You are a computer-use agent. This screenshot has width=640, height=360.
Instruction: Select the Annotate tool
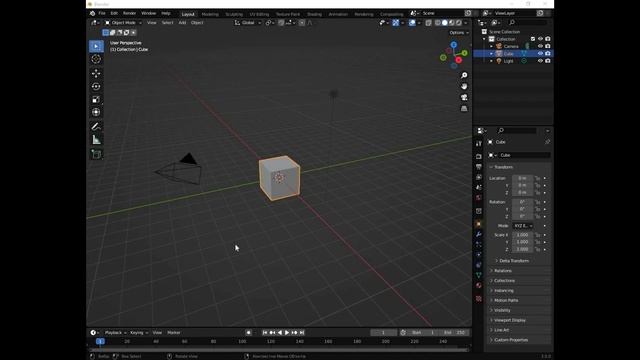pos(96,127)
